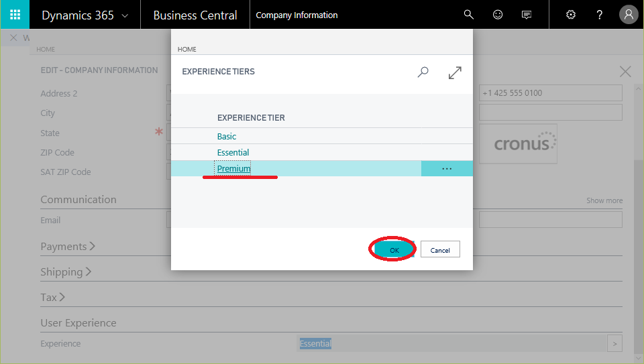Click Show more in Communication section
Screen dimensions: 644x364
(604, 200)
